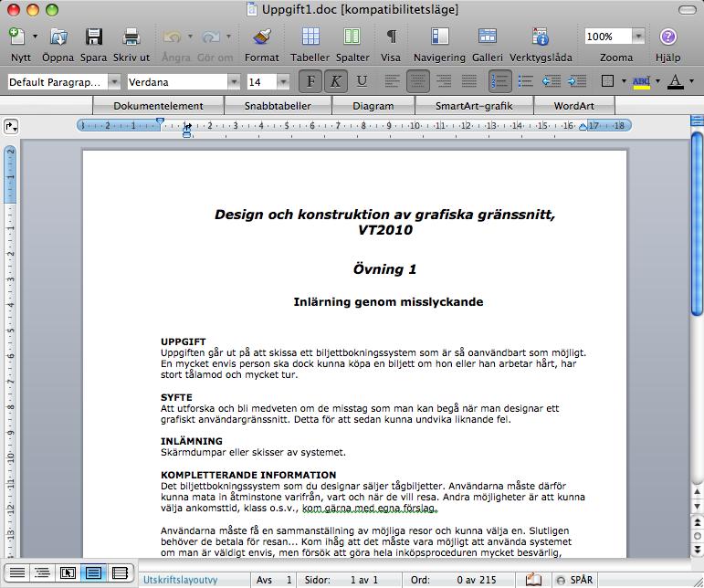Increase indent of the paragraph
This screenshot has width=704, height=588.
576,81
